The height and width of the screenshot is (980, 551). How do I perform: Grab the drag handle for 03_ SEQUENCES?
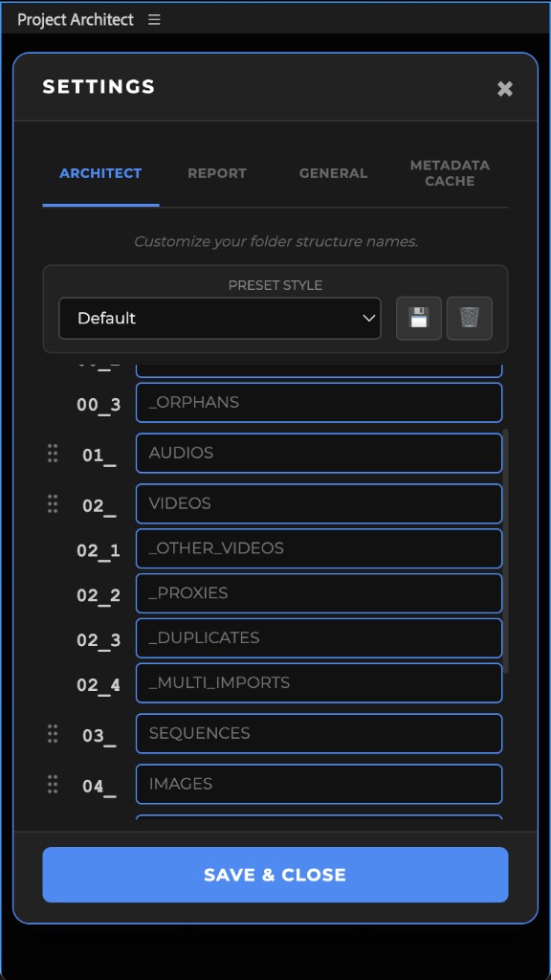(x=53, y=734)
